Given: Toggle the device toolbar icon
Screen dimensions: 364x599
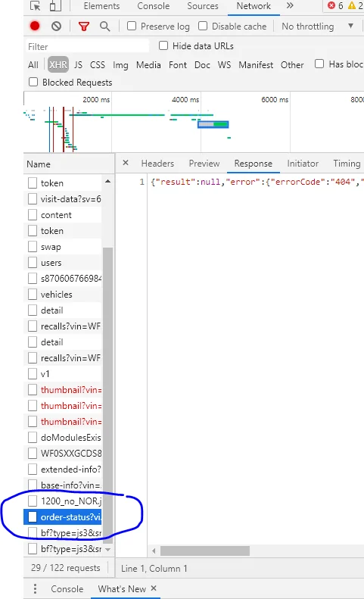Looking at the screenshot, I should [55, 6].
